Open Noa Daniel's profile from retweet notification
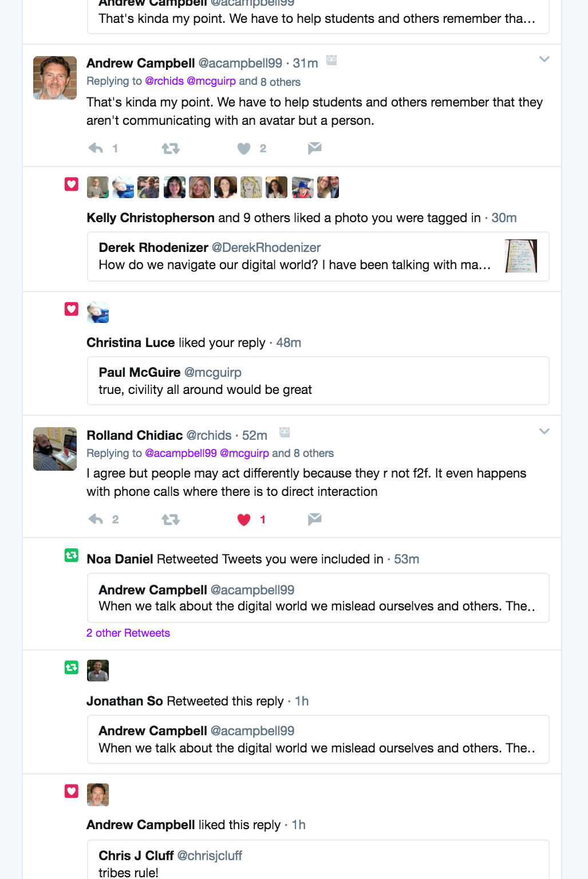This screenshot has width=588, height=879. point(120,559)
